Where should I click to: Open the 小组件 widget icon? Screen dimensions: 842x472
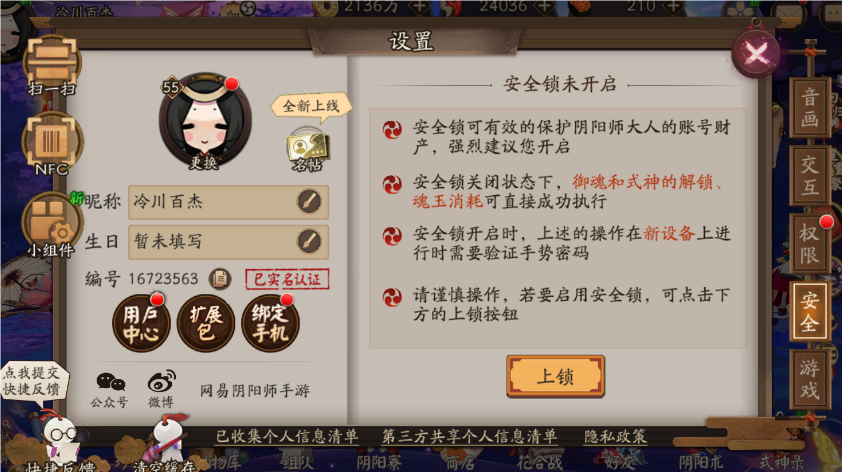[x=52, y=224]
